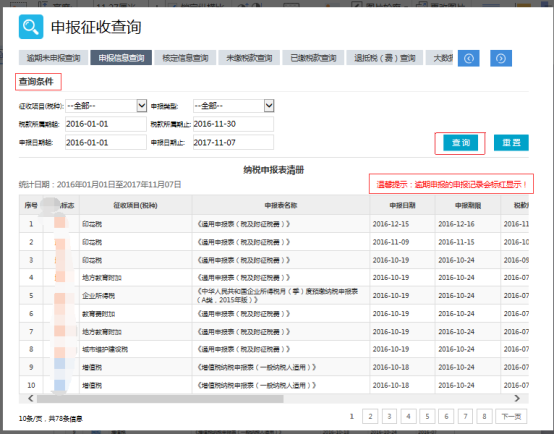Select 企业所得税 in row 5

99,296
